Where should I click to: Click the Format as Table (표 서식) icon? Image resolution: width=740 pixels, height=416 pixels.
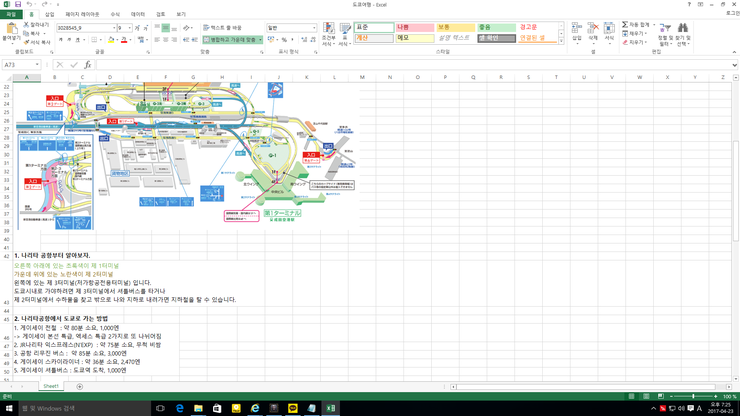[x=345, y=28]
